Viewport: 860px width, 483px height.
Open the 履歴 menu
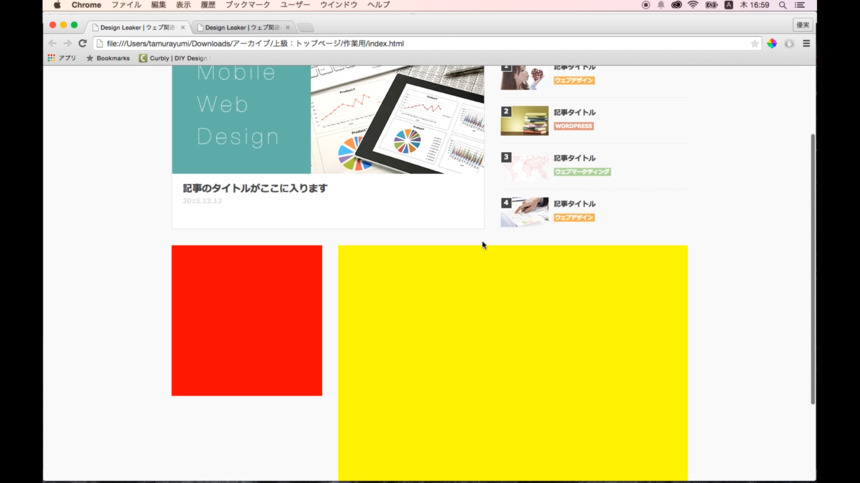(x=208, y=5)
